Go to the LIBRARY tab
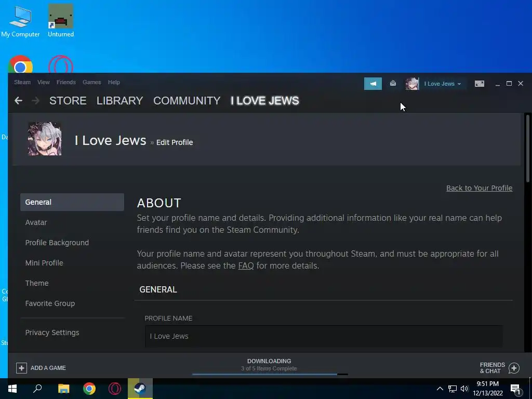Viewport: 532px width, 399px height. pyautogui.click(x=120, y=100)
